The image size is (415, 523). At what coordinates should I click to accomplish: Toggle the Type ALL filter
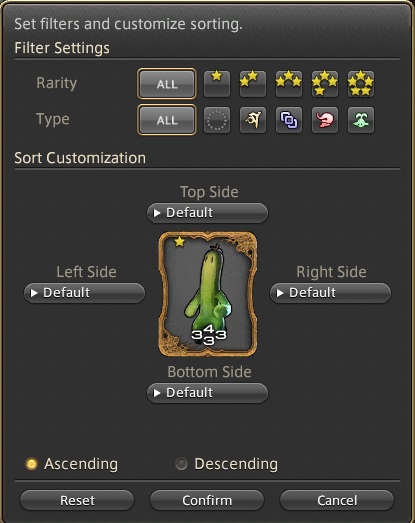point(166,120)
